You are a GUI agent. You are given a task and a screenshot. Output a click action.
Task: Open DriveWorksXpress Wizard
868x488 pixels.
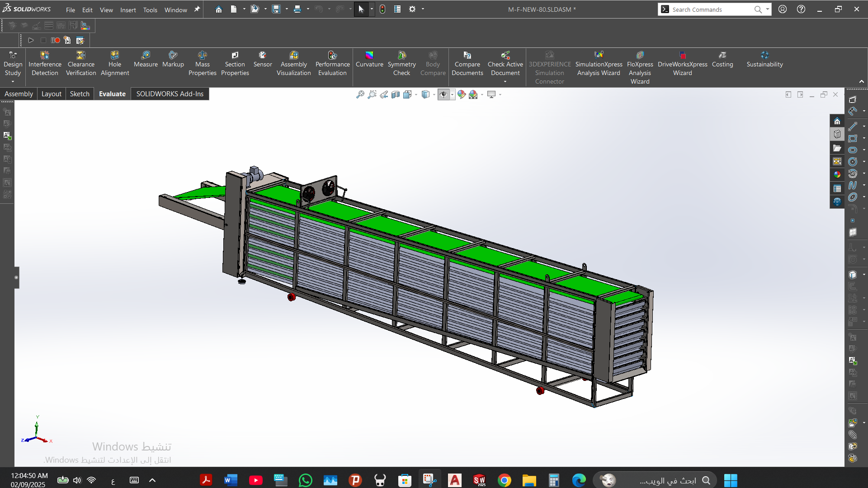tap(682, 63)
